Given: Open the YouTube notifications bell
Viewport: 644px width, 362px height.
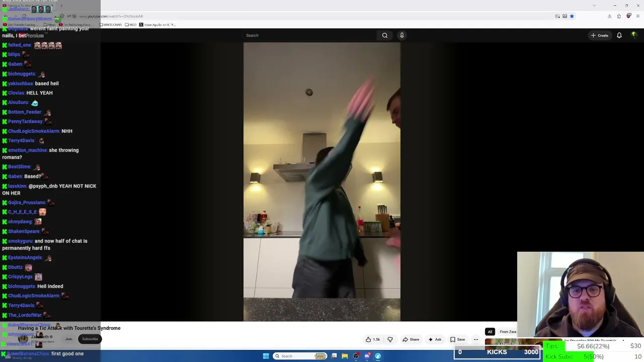Looking at the screenshot, I should [x=619, y=35].
